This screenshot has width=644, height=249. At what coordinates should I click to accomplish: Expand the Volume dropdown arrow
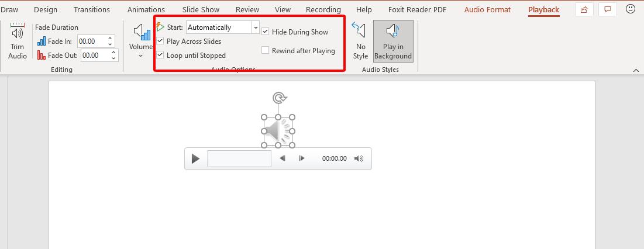(x=140, y=56)
